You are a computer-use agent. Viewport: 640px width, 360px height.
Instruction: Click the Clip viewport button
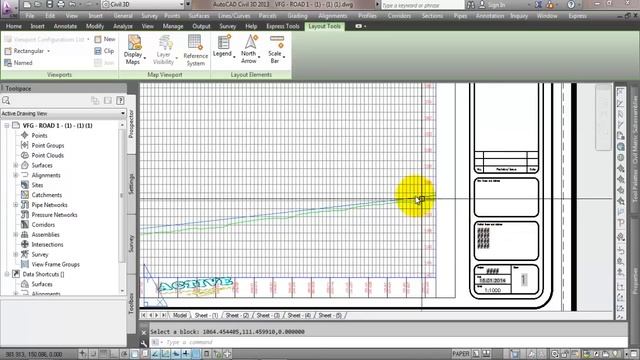coord(104,51)
